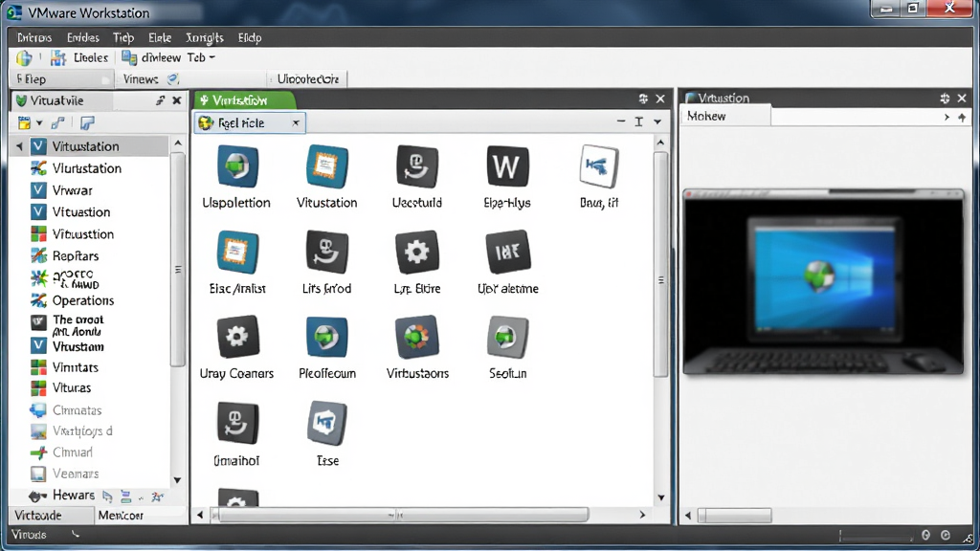
Task: Open the Eliclp menu
Action: click(x=250, y=38)
